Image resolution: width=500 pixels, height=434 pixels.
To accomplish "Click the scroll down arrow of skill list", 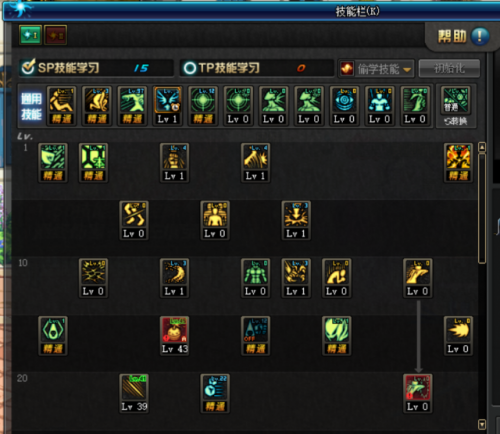I will [482, 425].
